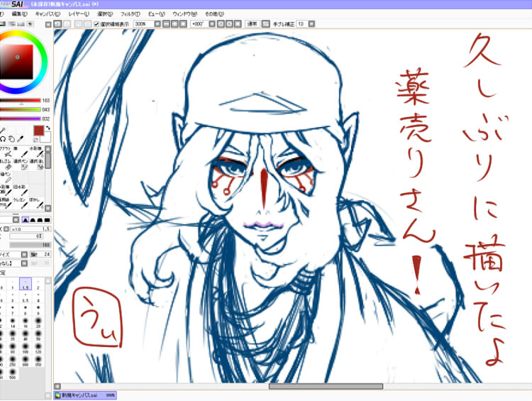This screenshot has height=401, width=532.
Task: Open the キャンバス (Canvas) menu
Action: click(x=48, y=14)
